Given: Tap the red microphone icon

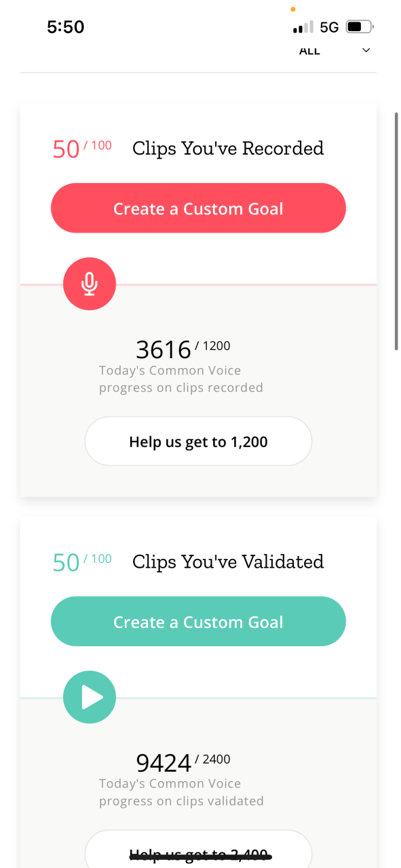Looking at the screenshot, I should click(90, 283).
